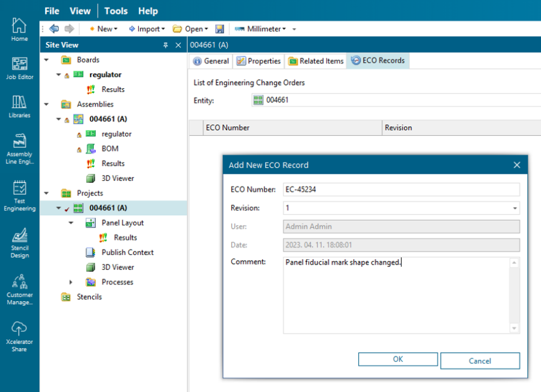Image resolution: width=541 pixels, height=392 pixels.
Task: Open the Job Editor from the sidebar
Action: pyautogui.click(x=19, y=69)
